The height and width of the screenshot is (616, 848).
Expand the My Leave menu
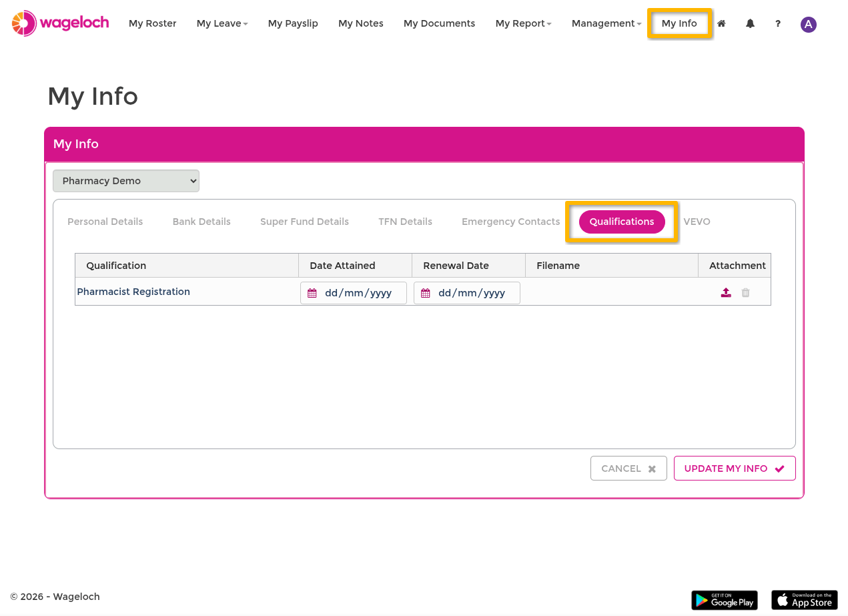coord(222,23)
